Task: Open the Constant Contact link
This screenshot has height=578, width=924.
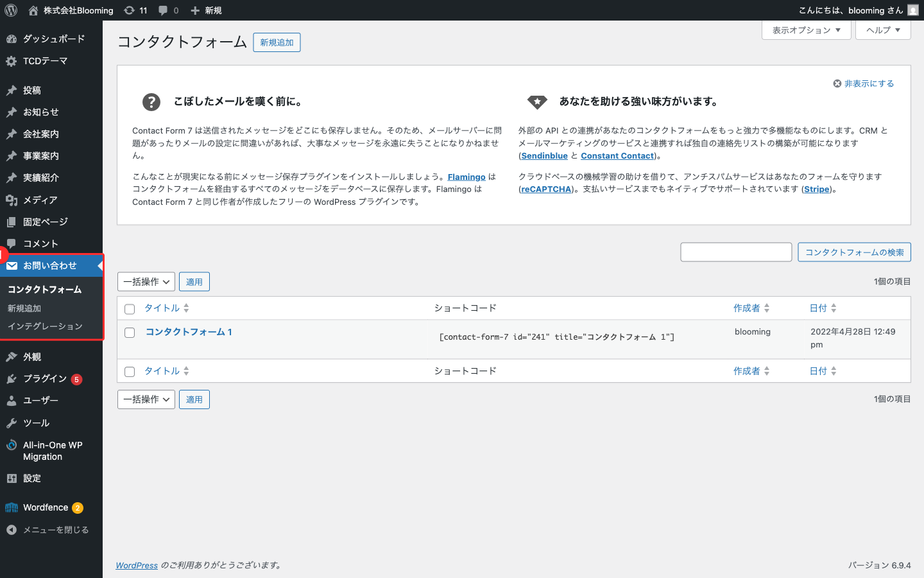Action: click(x=617, y=156)
